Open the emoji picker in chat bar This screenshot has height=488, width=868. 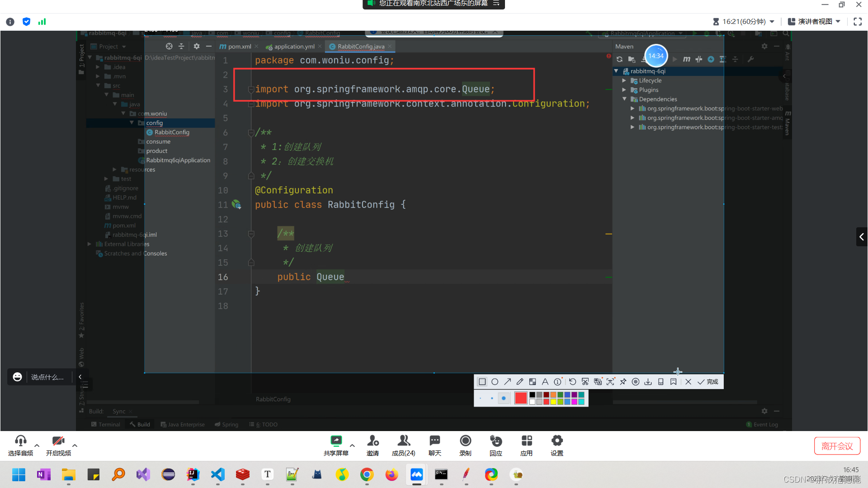17,377
